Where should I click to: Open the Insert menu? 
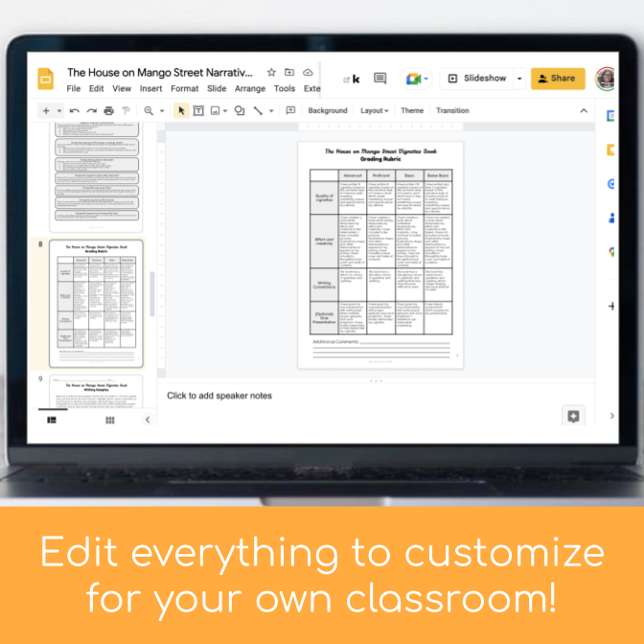point(150,89)
